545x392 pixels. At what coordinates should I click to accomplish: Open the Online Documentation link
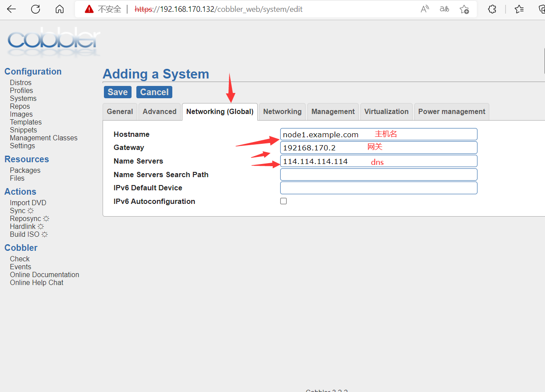[45, 275]
